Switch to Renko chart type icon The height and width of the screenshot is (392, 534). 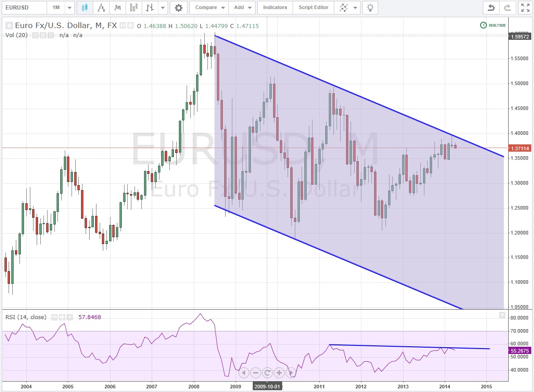pos(101,8)
